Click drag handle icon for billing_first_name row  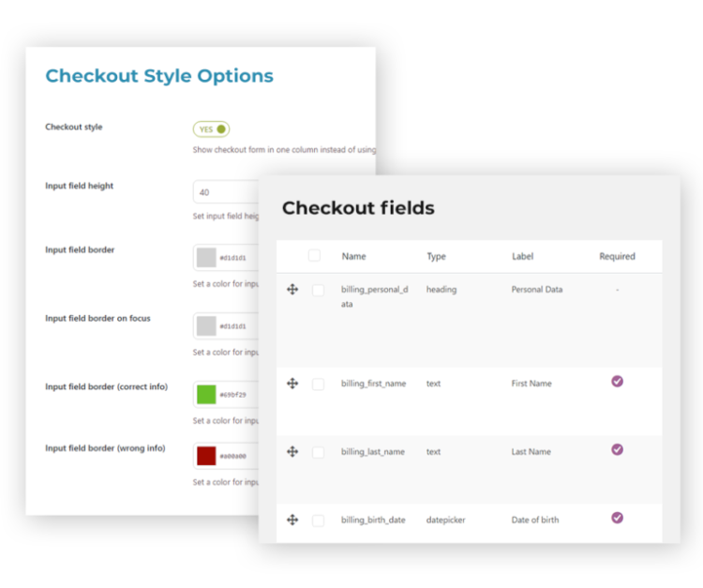[292, 384]
